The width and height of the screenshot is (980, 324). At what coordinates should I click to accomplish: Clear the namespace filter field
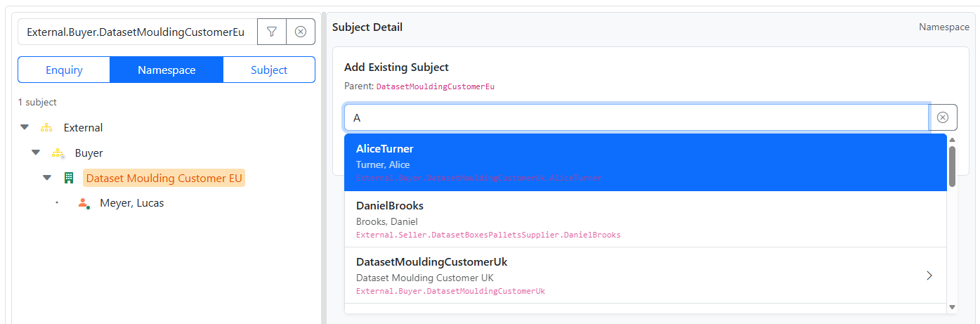pos(301,32)
